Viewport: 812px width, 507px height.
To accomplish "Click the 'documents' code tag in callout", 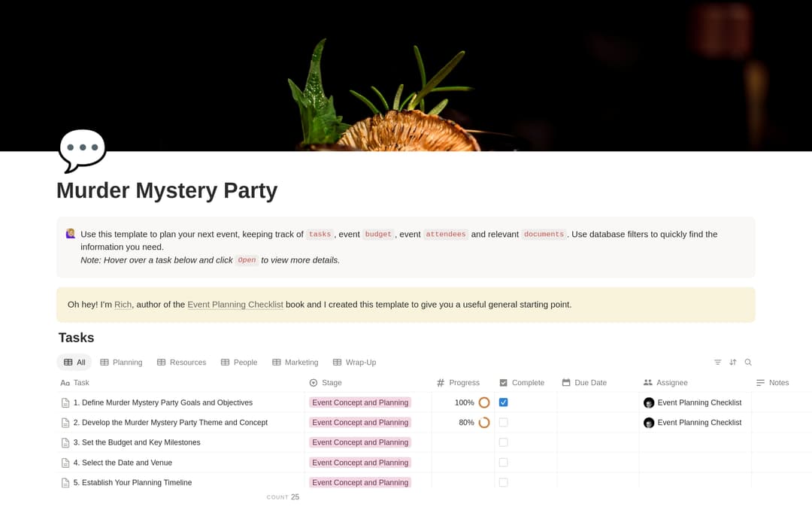I will [x=544, y=234].
